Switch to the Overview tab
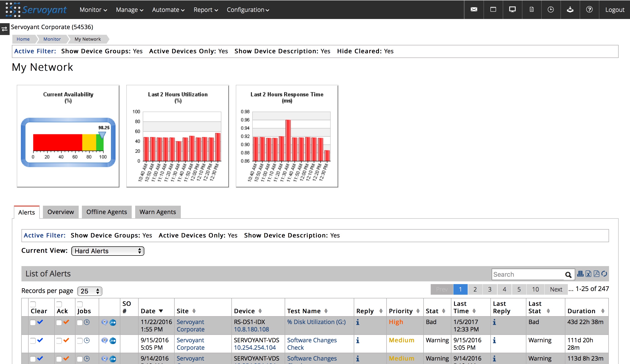Image resolution: width=630 pixels, height=364 pixels. click(x=60, y=212)
